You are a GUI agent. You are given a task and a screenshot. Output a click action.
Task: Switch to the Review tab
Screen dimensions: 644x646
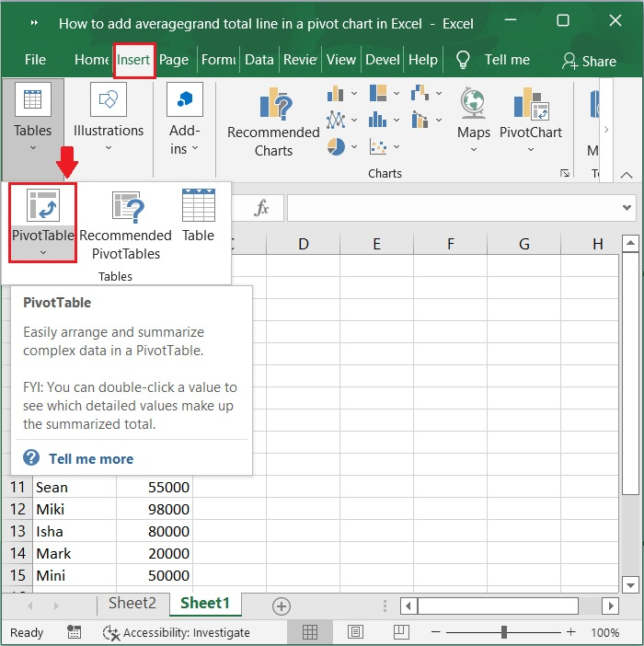[x=300, y=60]
